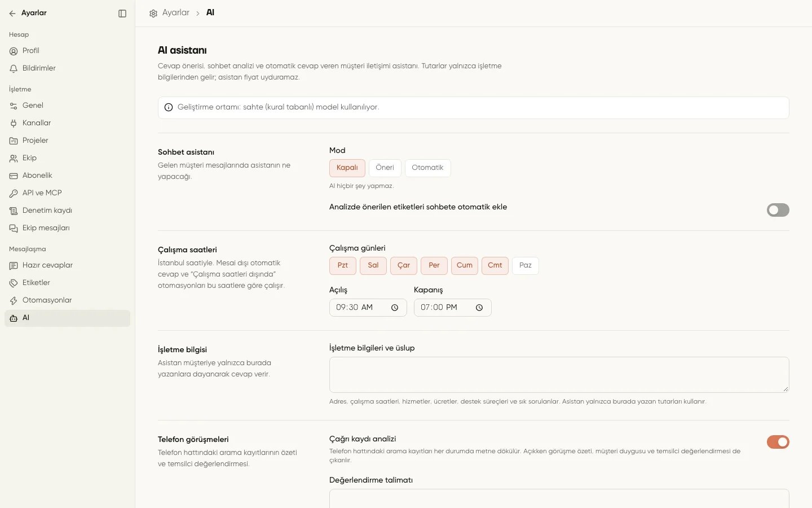Toggle the Cmt working day
The height and width of the screenshot is (508, 812).
(495, 265)
